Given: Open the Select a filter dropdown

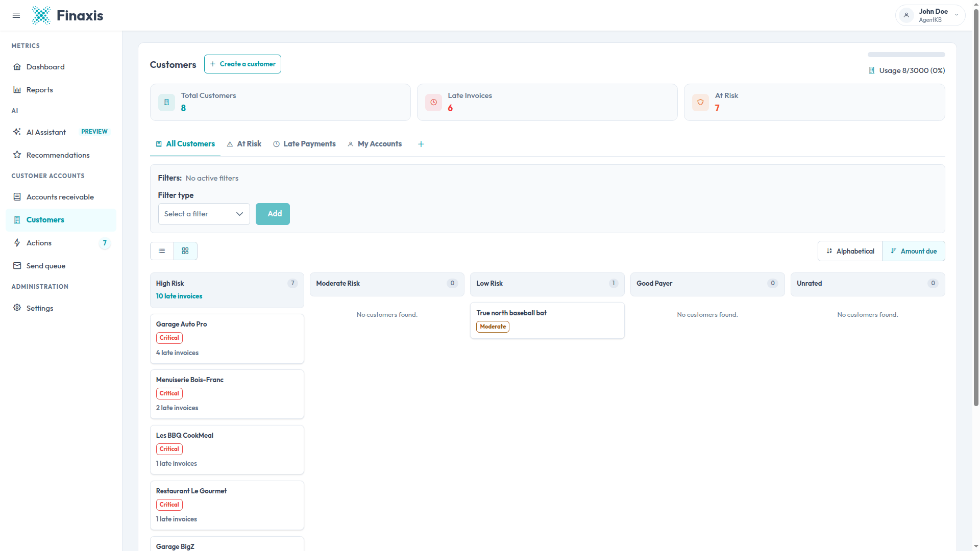Looking at the screenshot, I should (x=204, y=214).
